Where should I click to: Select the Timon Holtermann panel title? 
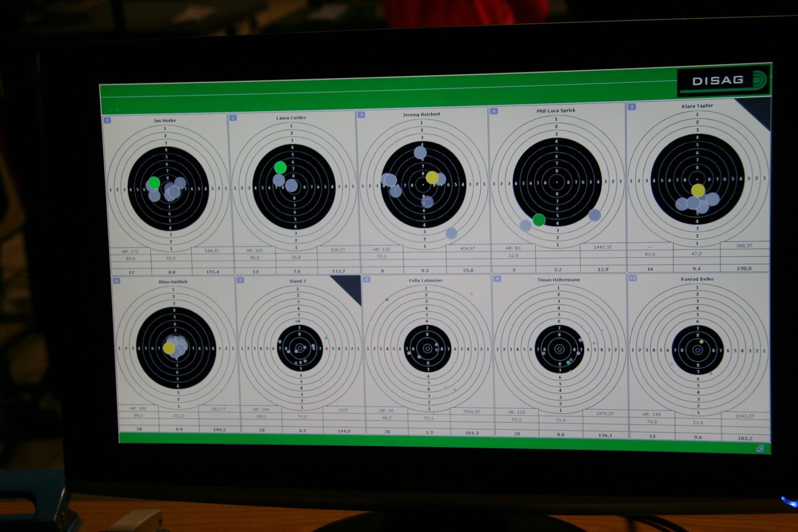pyautogui.click(x=558, y=280)
